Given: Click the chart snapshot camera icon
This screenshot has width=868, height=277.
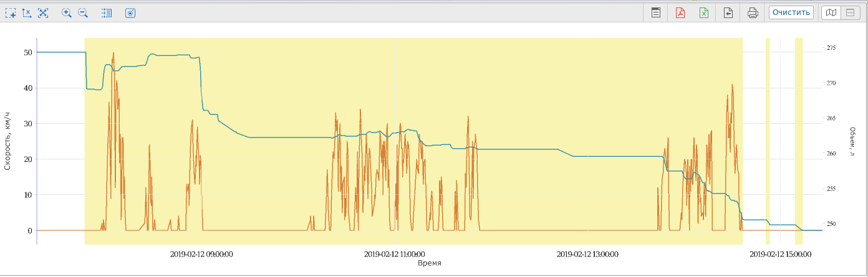Looking at the screenshot, I should coord(130,13).
